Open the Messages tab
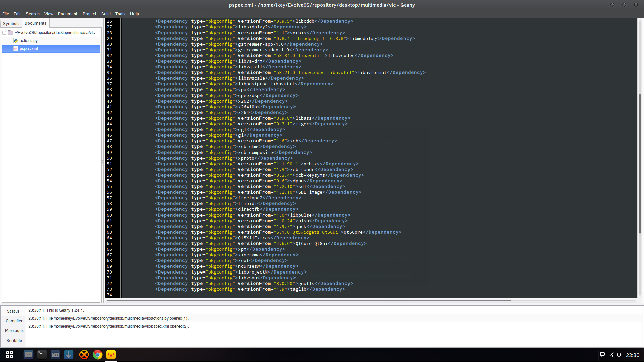The width and height of the screenshot is (644, 362). [x=14, y=331]
